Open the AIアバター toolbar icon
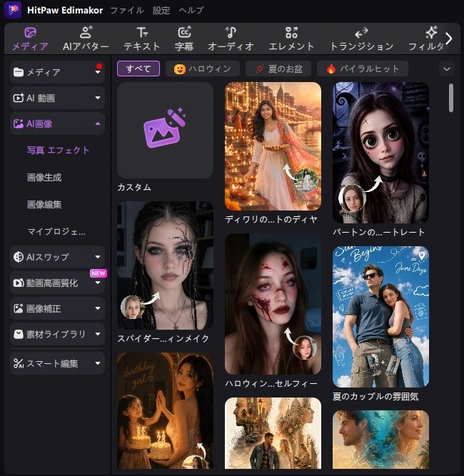The height and width of the screenshot is (476, 464). [x=86, y=33]
